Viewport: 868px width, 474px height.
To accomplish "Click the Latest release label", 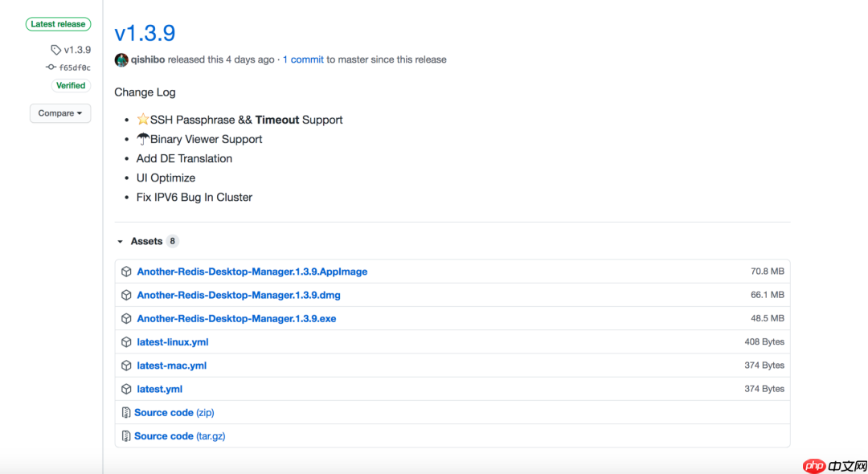I will [58, 24].
